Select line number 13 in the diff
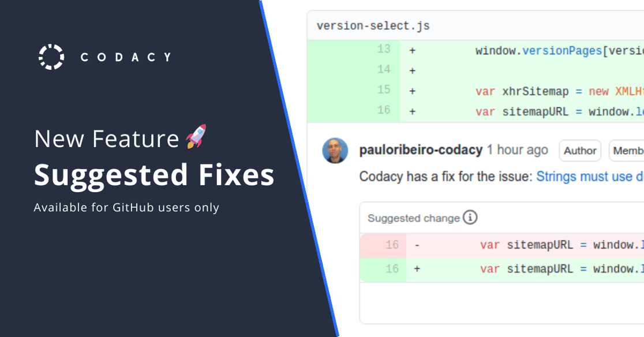 pyautogui.click(x=384, y=50)
